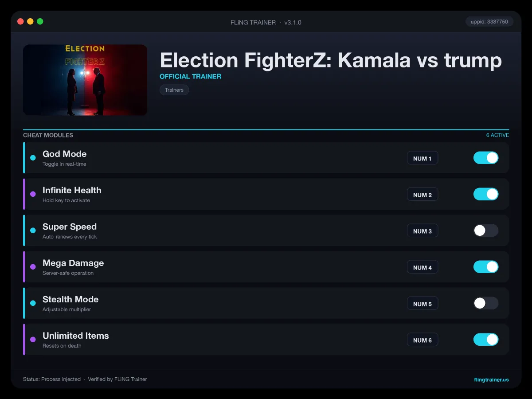Click the NUM 6 hotkey button
Screen dimensions: 532x399
coord(422,340)
